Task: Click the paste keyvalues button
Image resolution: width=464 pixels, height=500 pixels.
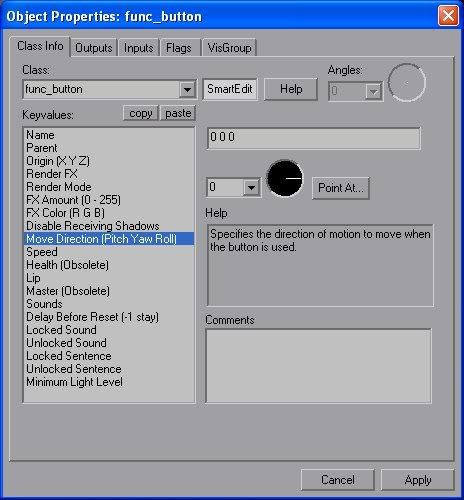Action: pyautogui.click(x=178, y=113)
